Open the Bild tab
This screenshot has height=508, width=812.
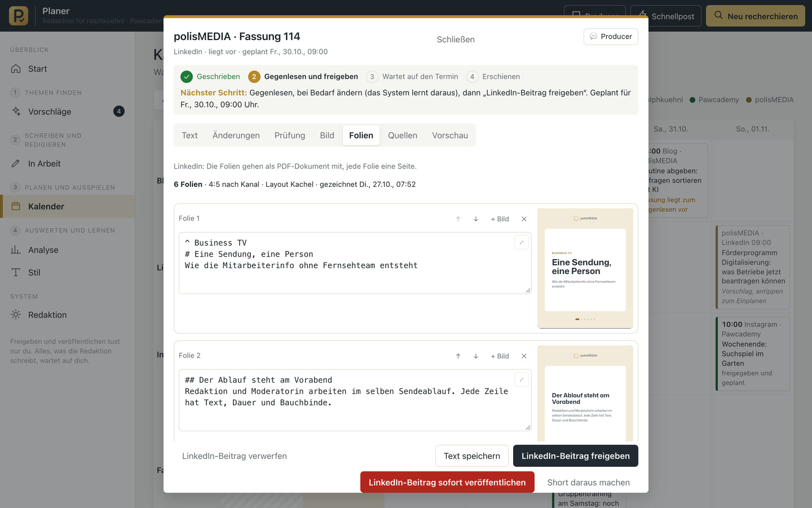327,135
